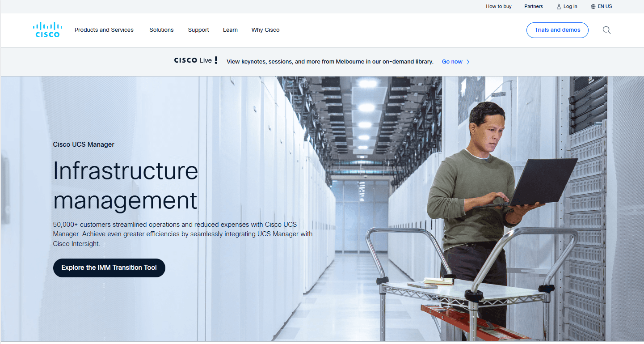This screenshot has width=644, height=344.
Task: Click the How to buy link
Action: tap(499, 7)
